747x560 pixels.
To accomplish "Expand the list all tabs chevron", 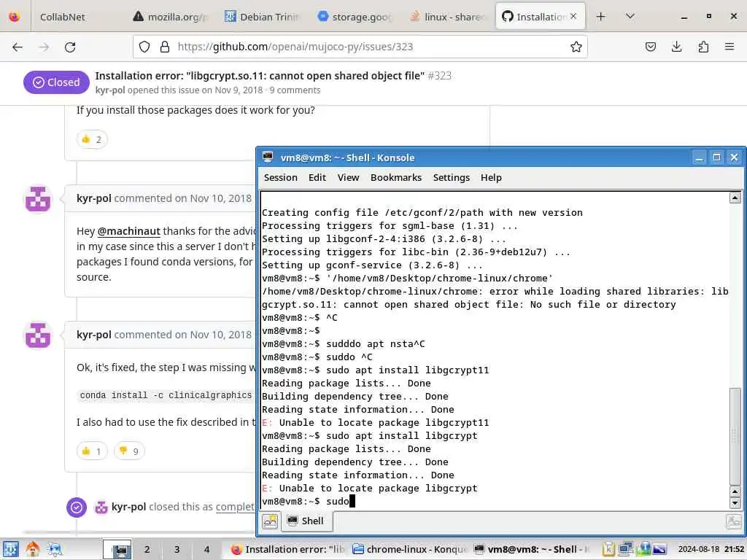I will [x=630, y=17].
